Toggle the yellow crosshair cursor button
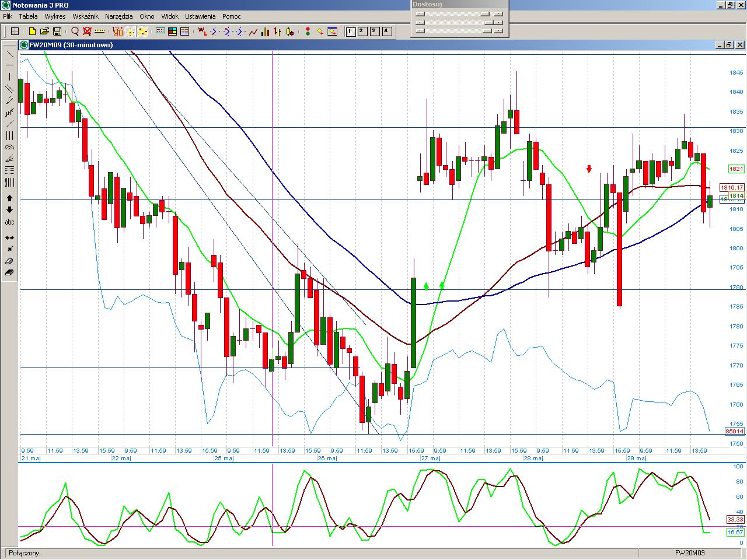 [x=130, y=32]
